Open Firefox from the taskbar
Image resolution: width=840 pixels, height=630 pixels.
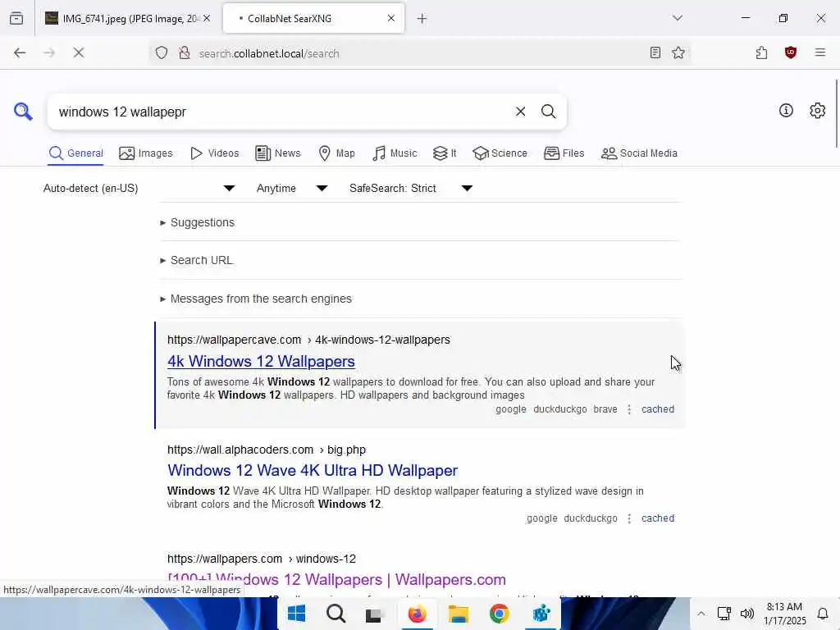[x=417, y=614]
